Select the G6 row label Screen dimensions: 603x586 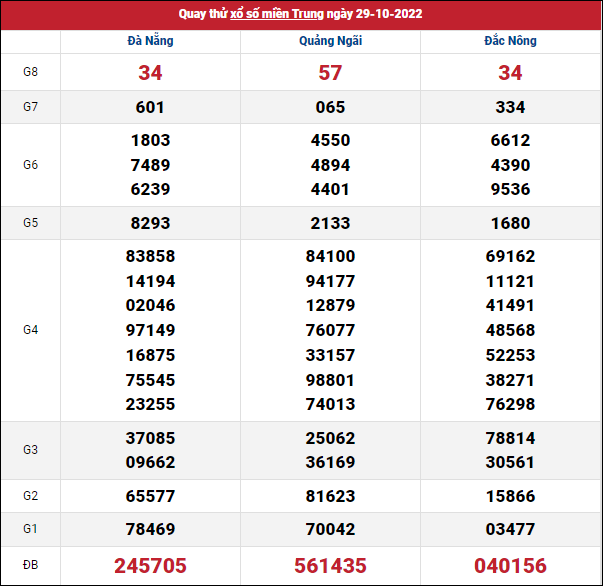30,165
